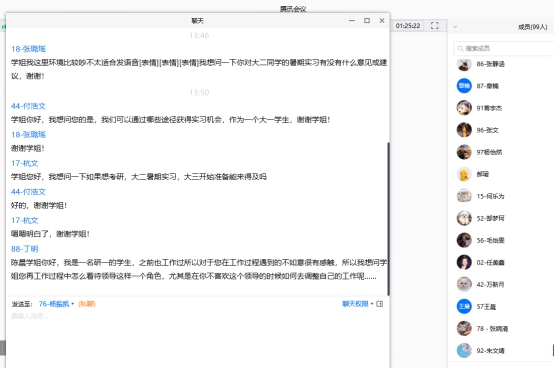554x368 pixels.
Task: Click the avatar of member 02-任美鑫
Action: pyautogui.click(x=464, y=262)
